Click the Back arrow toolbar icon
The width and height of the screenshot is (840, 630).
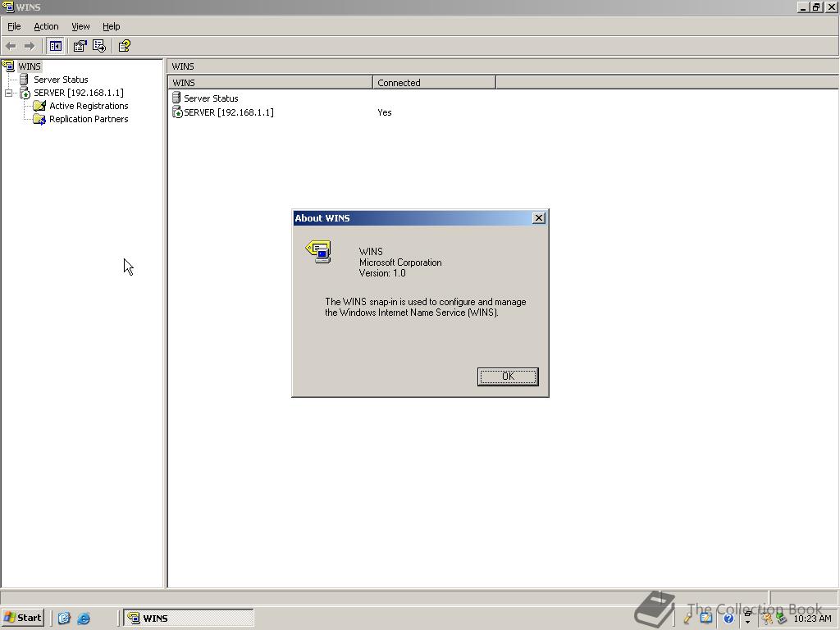pyautogui.click(x=11, y=46)
